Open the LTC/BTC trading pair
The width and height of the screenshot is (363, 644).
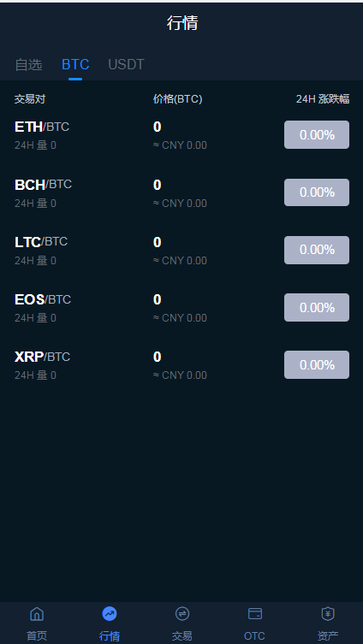pyautogui.click(x=181, y=250)
